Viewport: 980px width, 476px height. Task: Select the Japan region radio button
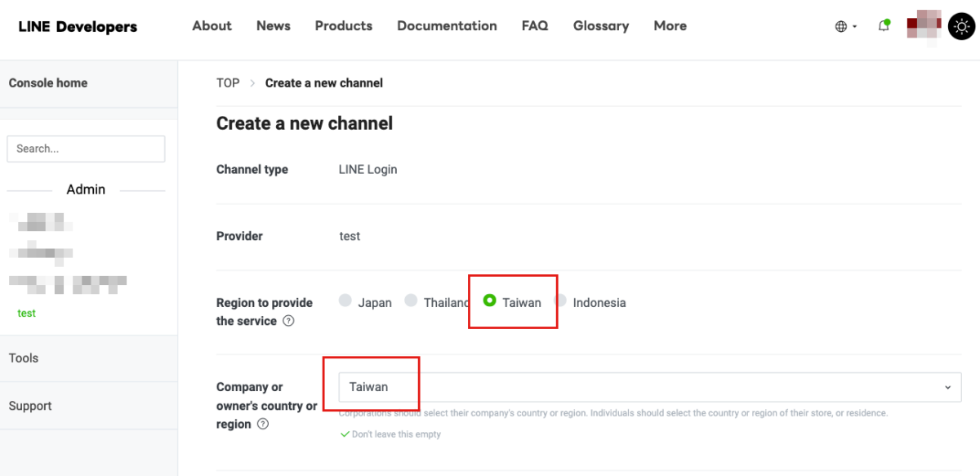tap(345, 301)
